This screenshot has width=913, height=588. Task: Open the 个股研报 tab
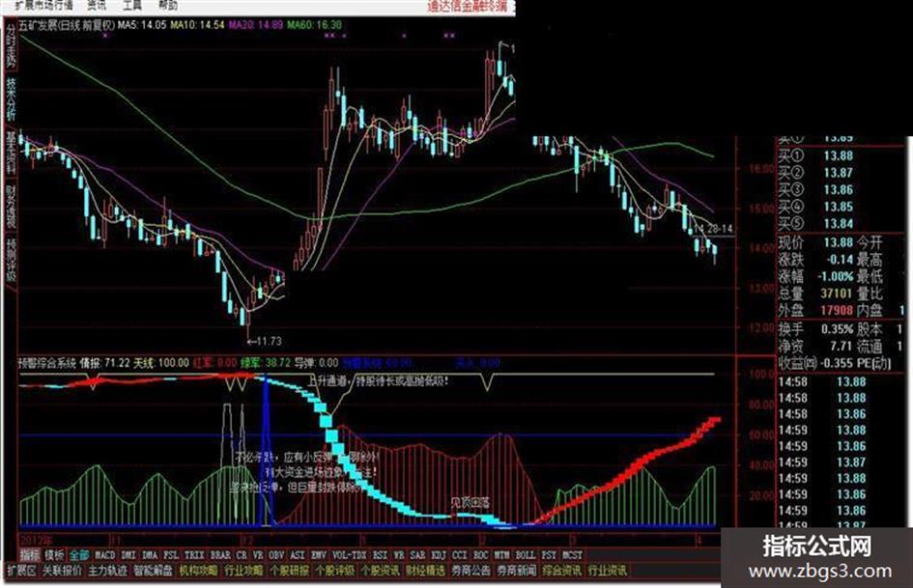click(x=290, y=571)
